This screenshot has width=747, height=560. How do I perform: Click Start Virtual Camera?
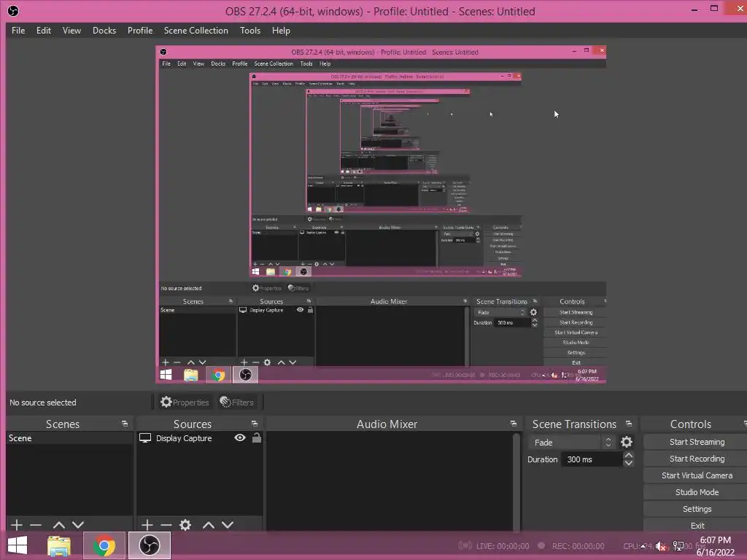tap(697, 475)
